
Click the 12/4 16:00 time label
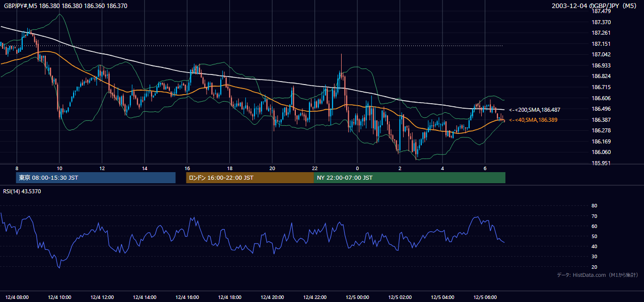coord(187,297)
